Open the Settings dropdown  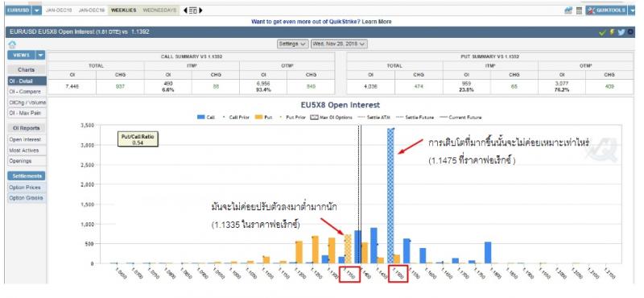click(x=293, y=43)
